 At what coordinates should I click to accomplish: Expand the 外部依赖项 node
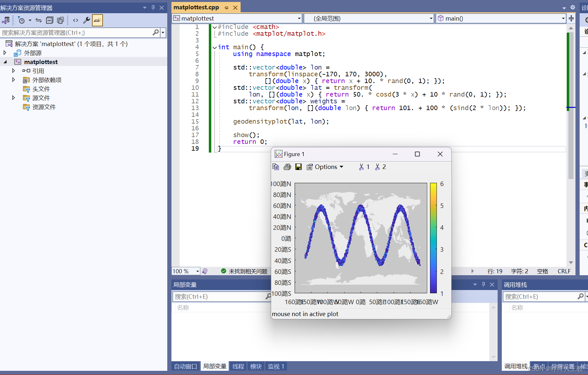[14, 80]
